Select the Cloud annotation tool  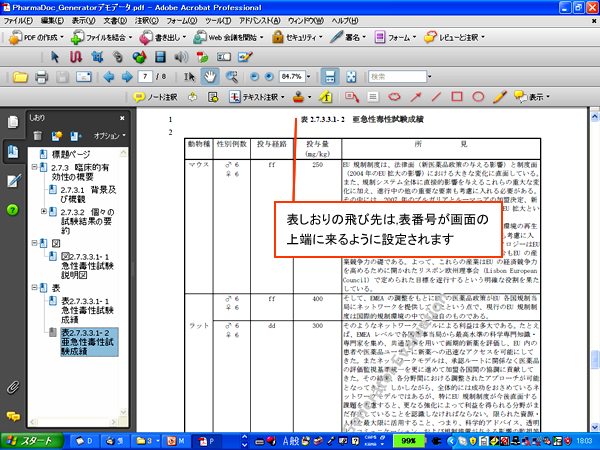click(x=394, y=97)
